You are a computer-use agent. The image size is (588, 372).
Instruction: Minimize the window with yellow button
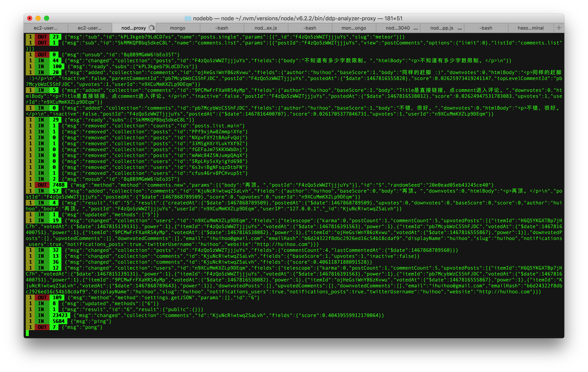point(38,18)
